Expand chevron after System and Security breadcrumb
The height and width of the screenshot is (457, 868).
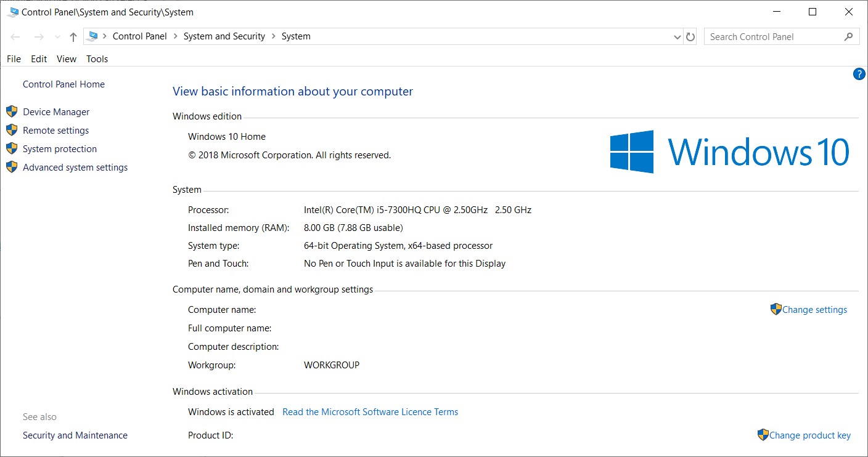coord(273,36)
